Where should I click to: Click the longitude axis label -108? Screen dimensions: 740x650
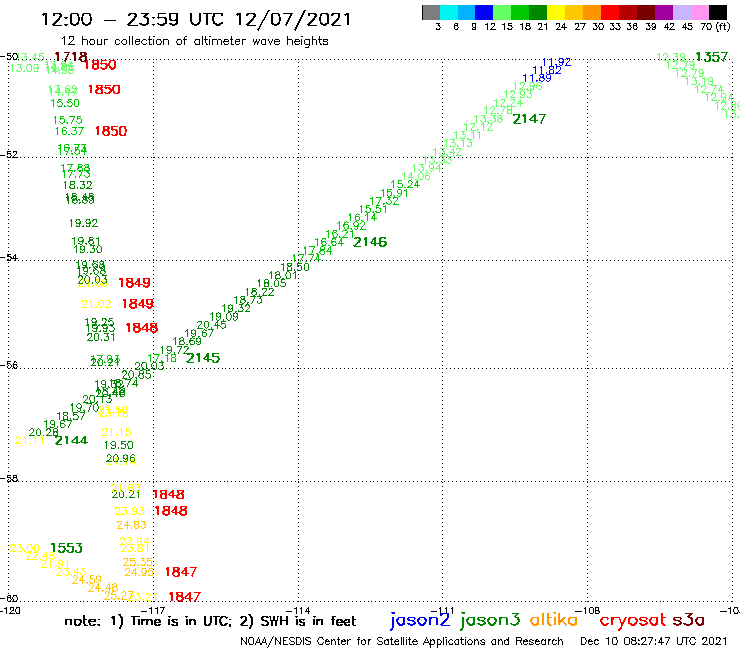588,611
